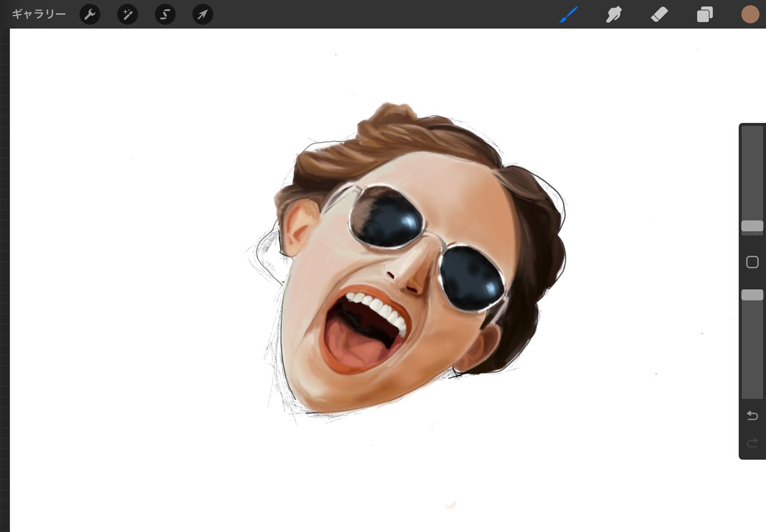The image size is (766, 532).
Task: Tap the square modify button in sidebar
Action: tap(752, 262)
